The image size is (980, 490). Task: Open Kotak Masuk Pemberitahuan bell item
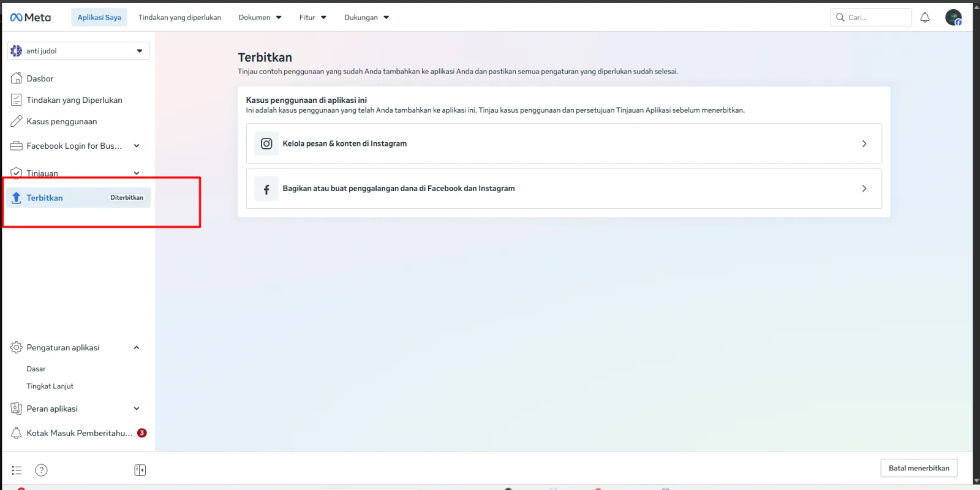tap(78, 433)
